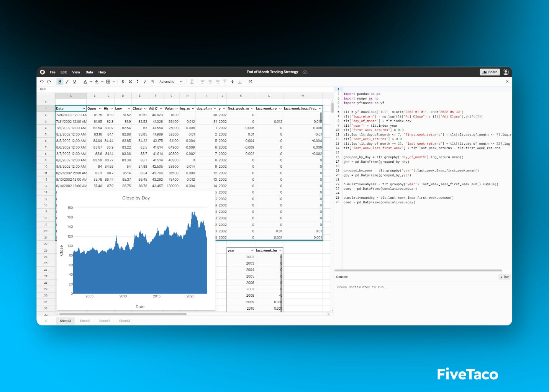Align content to bottom

point(240,82)
